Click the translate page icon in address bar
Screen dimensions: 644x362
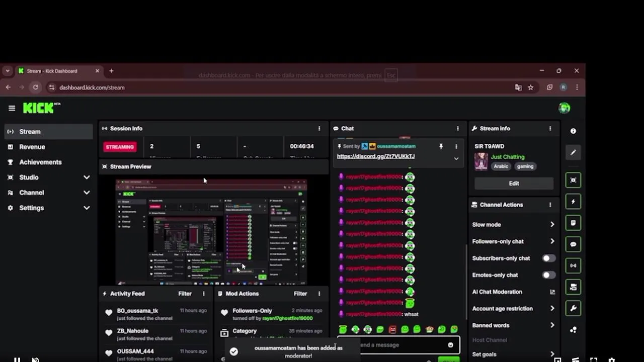518,87
